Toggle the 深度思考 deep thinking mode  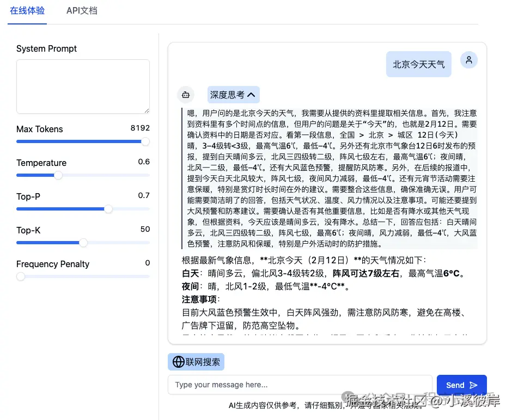tap(233, 94)
